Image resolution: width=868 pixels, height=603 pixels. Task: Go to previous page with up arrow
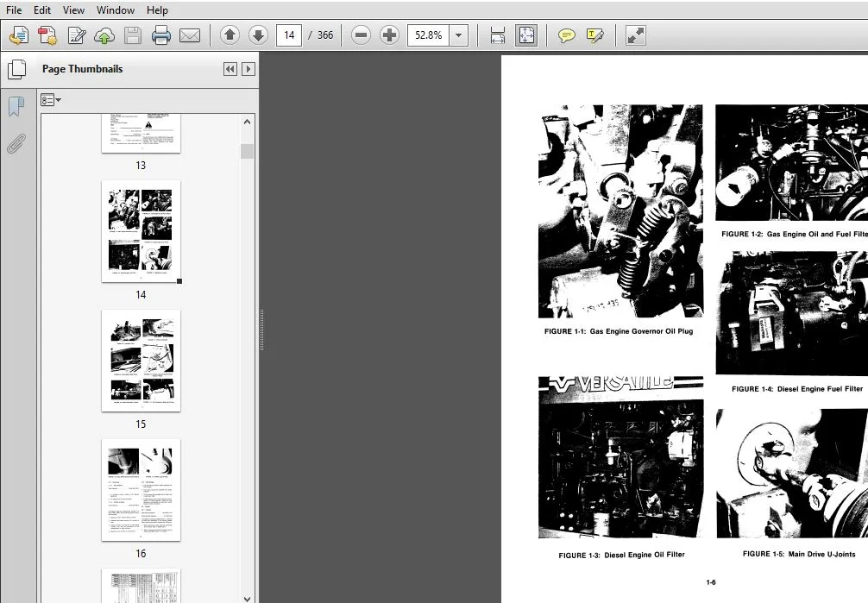[x=230, y=35]
